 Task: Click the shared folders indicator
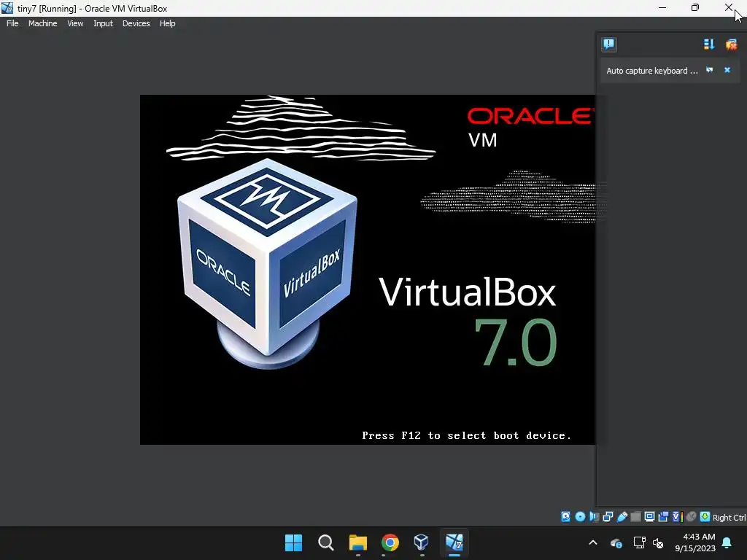(635, 517)
